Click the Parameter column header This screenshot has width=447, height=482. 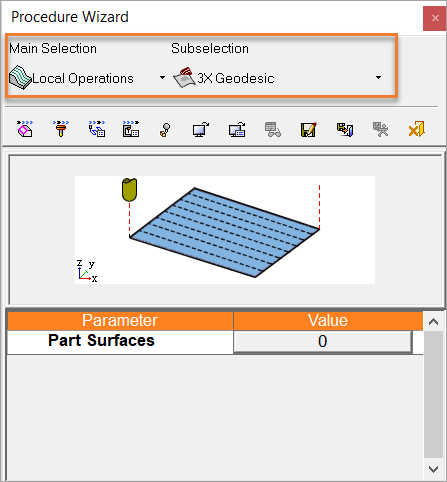[120, 320]
